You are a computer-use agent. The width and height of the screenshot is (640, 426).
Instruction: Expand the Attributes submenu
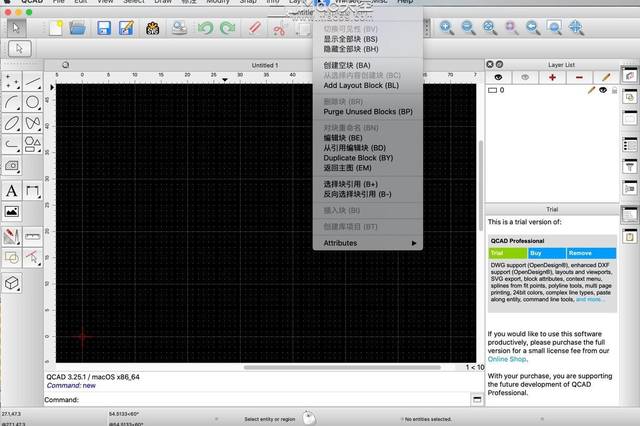click(368, 243)
